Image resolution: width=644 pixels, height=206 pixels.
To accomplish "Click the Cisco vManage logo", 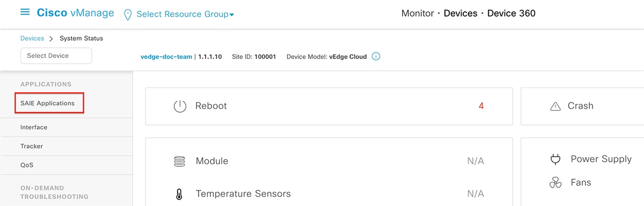I will click(x=75, y=13).
